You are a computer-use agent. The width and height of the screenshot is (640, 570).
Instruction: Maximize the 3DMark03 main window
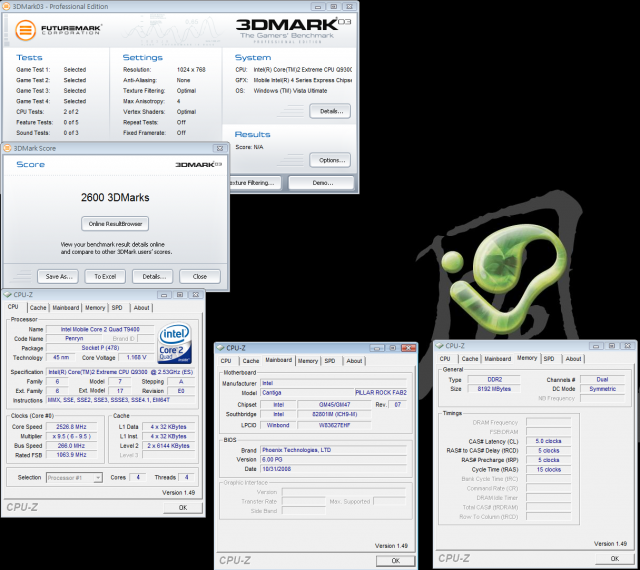333,7
